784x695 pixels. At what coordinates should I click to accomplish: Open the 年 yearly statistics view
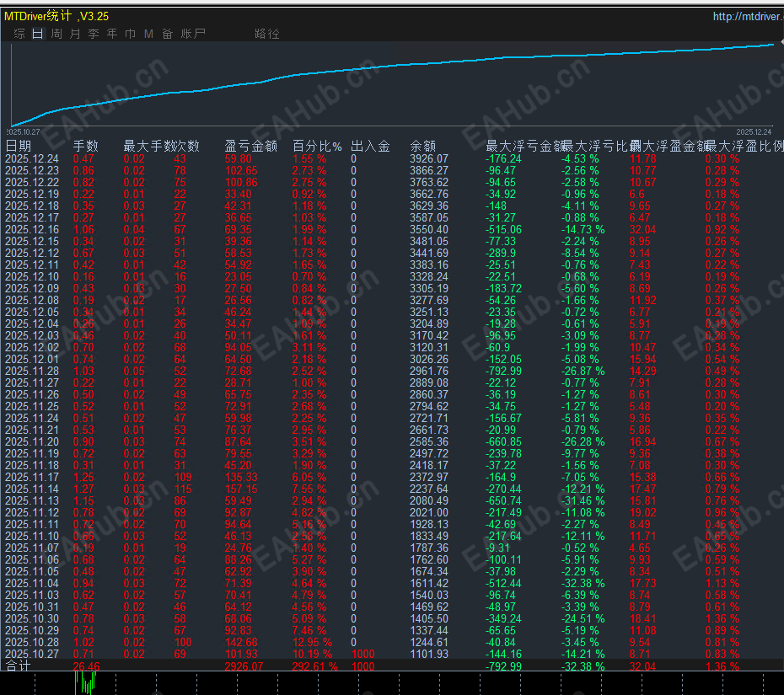coord(111,34)
